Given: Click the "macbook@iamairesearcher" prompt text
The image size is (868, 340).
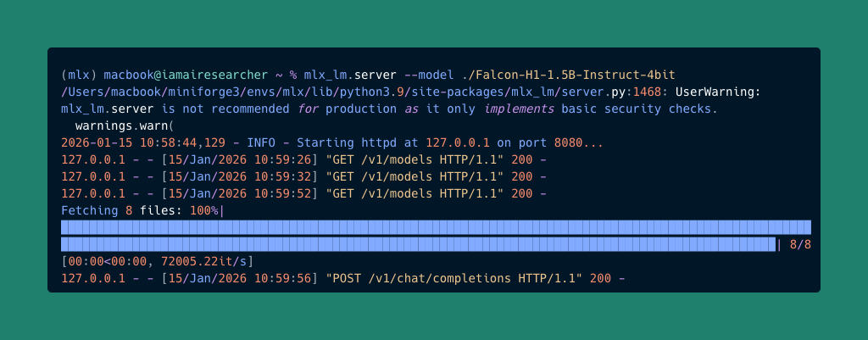Looking at the screenshot, I should pos(186,75).
